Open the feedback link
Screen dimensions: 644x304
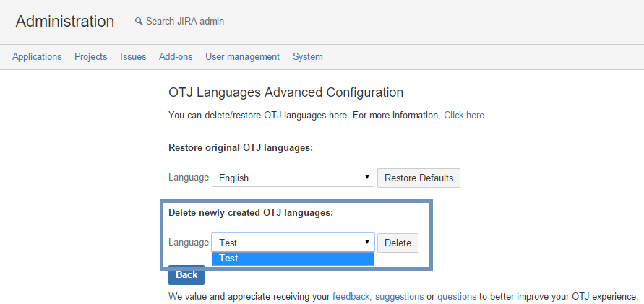point(351,296)
